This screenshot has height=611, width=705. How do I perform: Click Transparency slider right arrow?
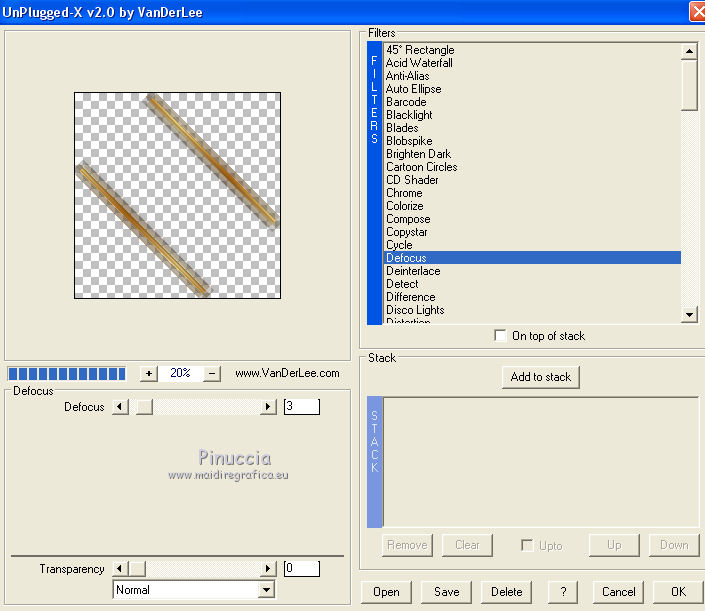coord(268,569)
